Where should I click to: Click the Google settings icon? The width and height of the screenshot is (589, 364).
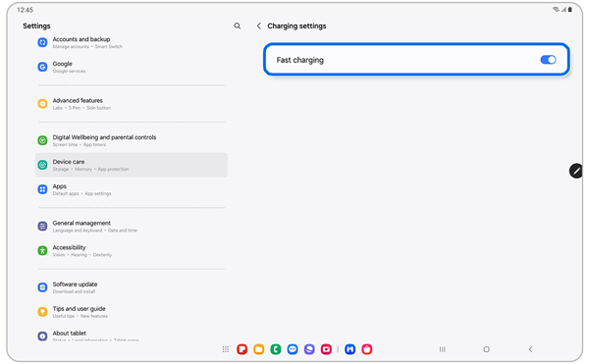pyautogui.click(x=42, y=67)
